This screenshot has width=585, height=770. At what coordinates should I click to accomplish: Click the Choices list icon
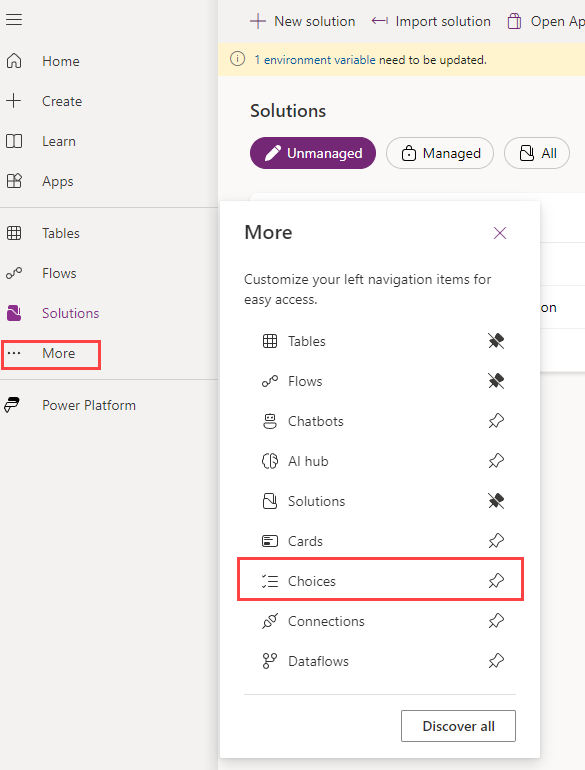tap(270, 581)
